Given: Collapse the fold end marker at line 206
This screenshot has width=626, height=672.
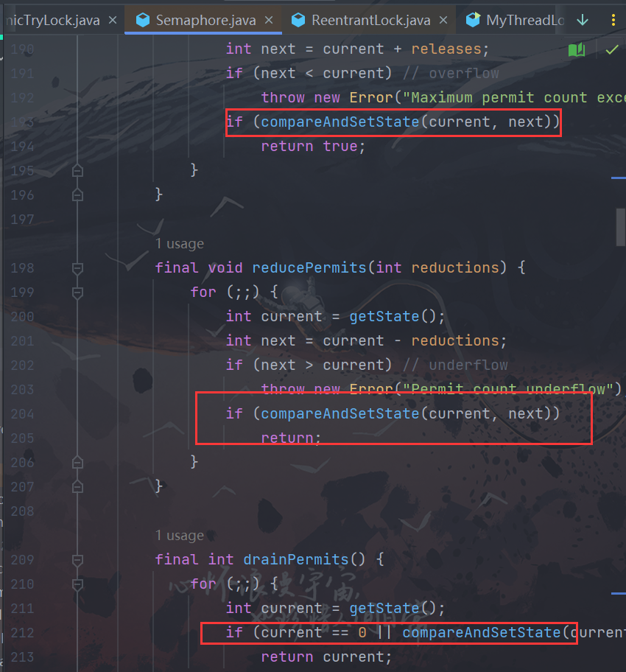Looking at the screenshot, I should point(77,463).
